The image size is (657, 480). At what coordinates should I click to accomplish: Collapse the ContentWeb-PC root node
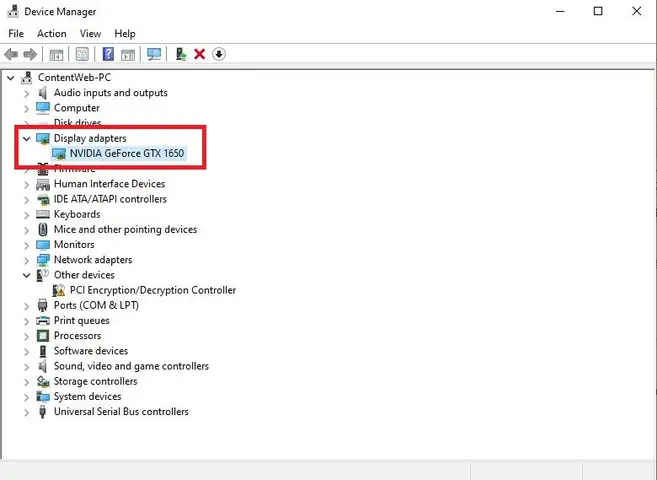tap(10, 78)
